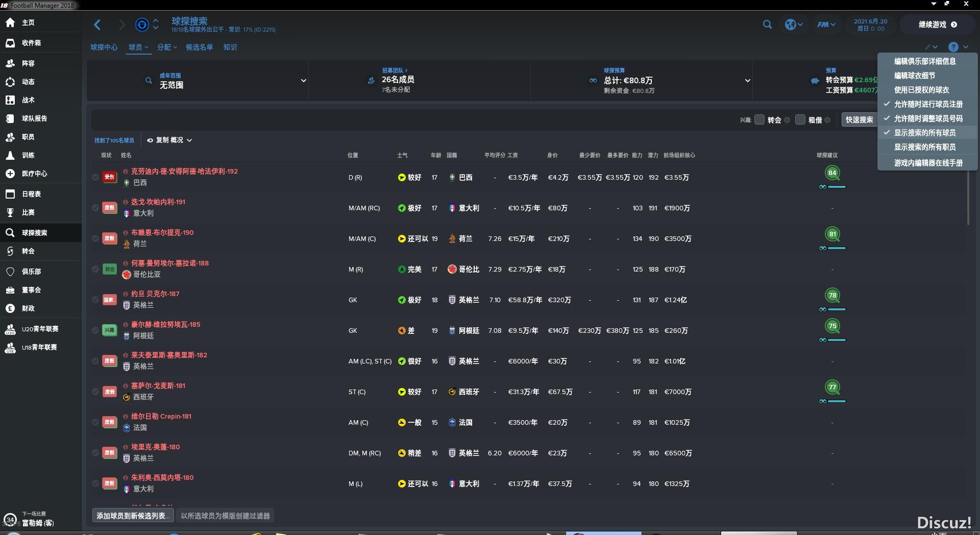Open the U18 youth league icon
Screen dimensions: 980x535
tap(10, 347)
